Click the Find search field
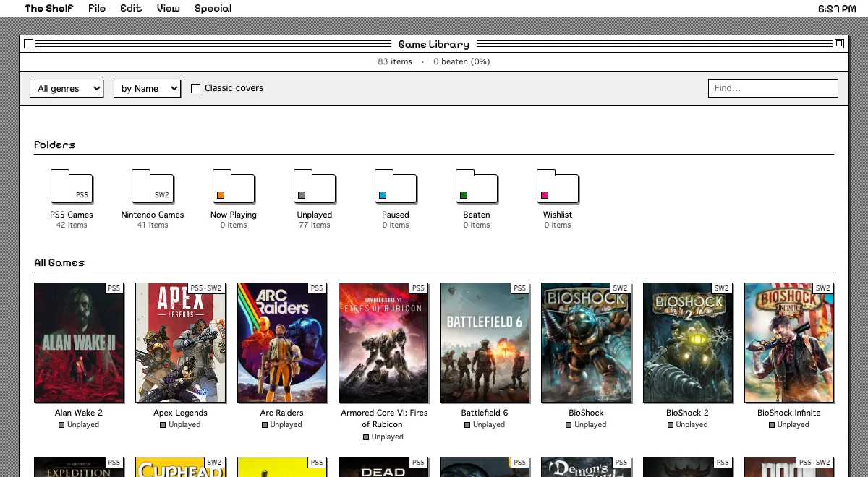The image size is (868, 477). point(773,88)
